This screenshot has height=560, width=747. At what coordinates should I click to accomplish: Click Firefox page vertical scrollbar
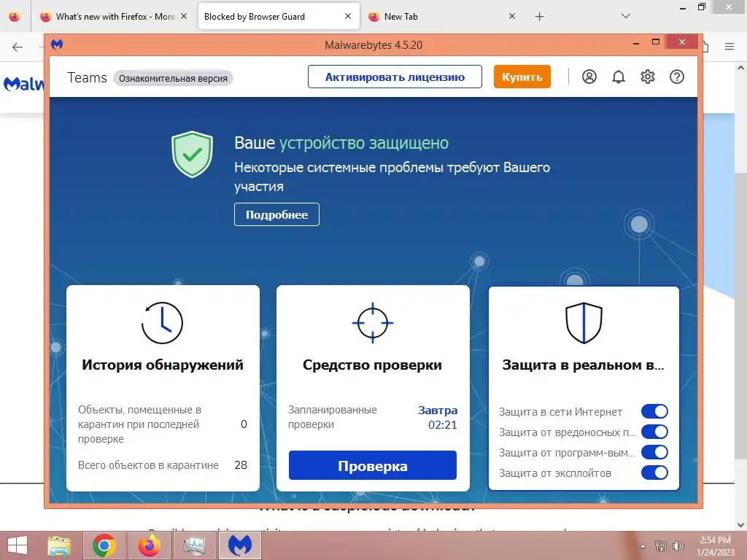click(741, 316)
